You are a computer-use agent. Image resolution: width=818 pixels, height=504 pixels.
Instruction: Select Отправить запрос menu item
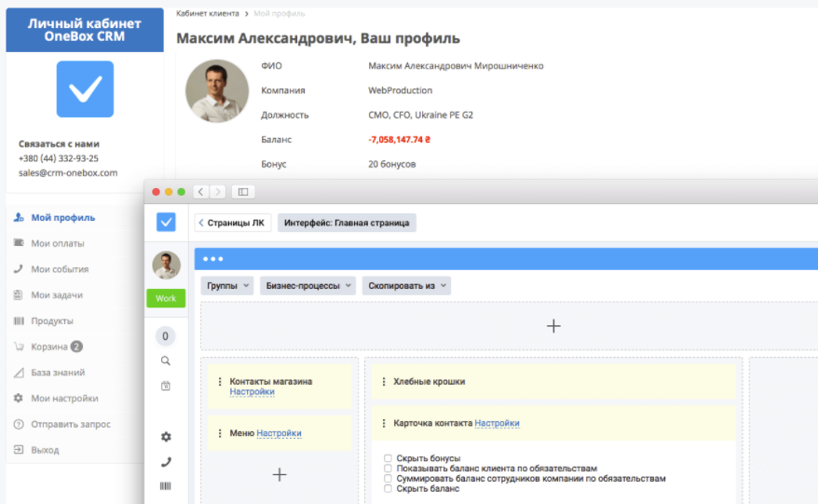pyautogui.click(x=71, y=424)
